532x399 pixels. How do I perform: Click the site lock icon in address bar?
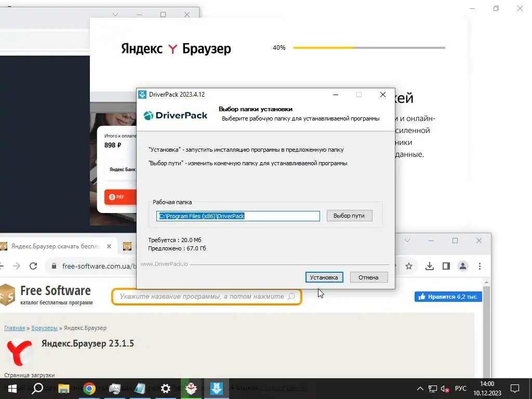pos(54,267)
